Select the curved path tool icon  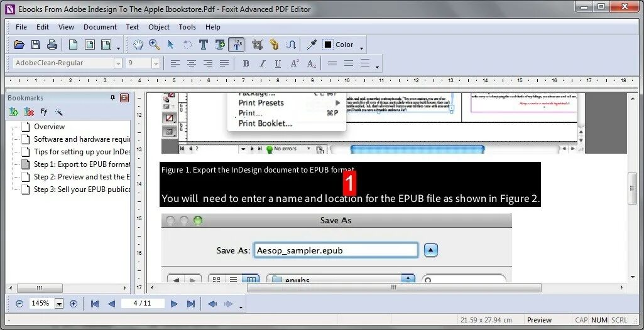pos(291,45)
